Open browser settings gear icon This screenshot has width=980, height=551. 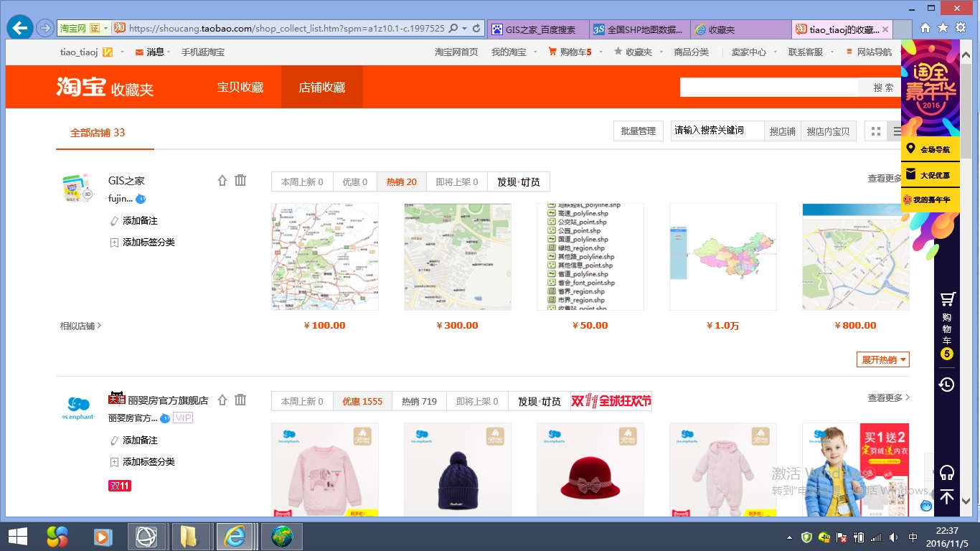coord(961,28)
